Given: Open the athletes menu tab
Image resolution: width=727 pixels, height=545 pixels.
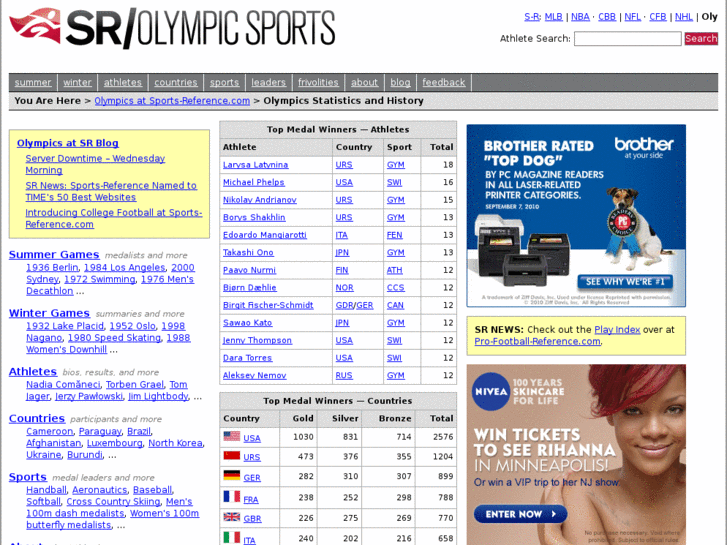Looking at the screenshot, I should [122, 83].
